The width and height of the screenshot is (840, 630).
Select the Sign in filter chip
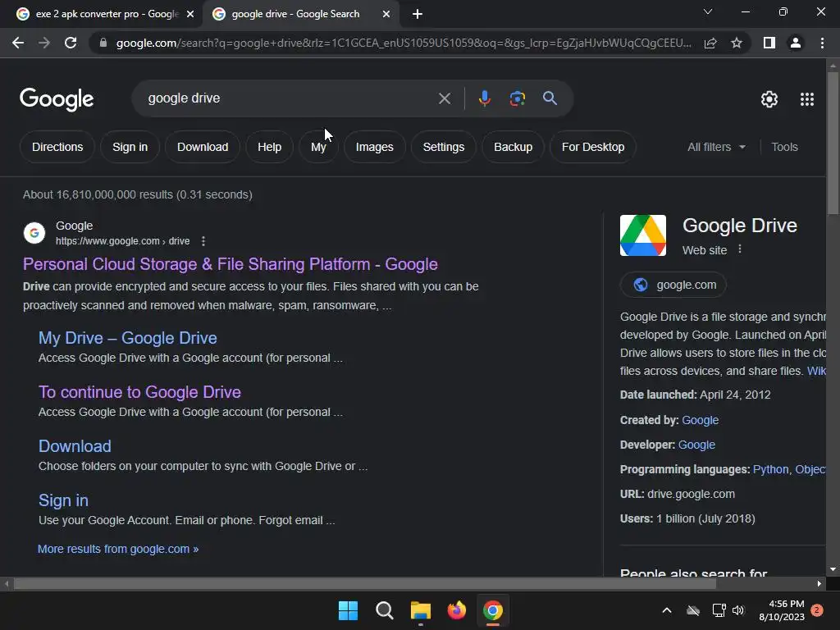(x=130, y=147)
